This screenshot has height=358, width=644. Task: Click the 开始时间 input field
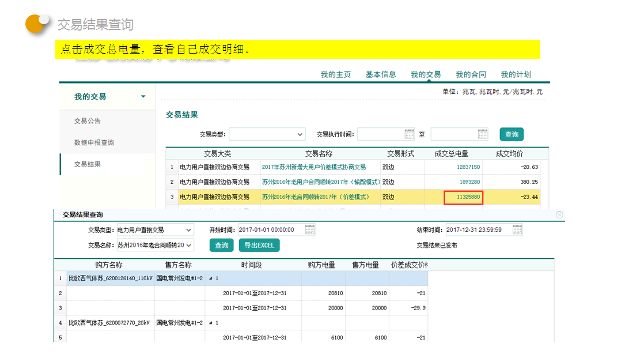[270, 230]
